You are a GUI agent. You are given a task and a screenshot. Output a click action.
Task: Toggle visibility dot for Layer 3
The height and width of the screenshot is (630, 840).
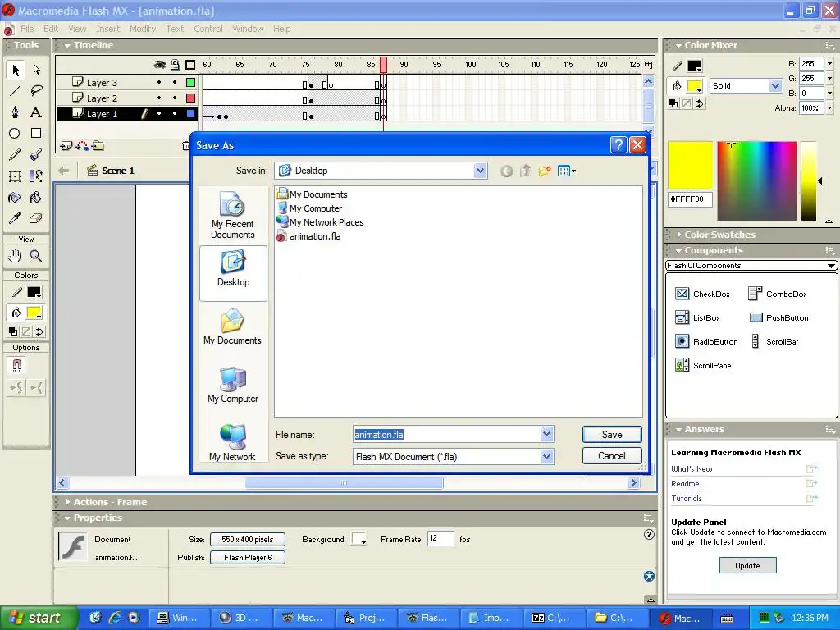click(x=159, y=83)
